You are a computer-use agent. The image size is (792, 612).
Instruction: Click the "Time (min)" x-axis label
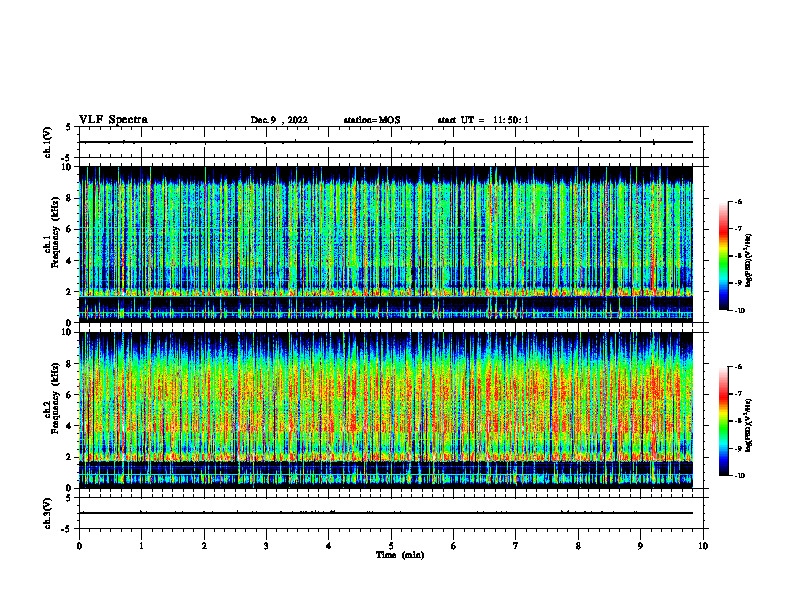pos(400,555)
